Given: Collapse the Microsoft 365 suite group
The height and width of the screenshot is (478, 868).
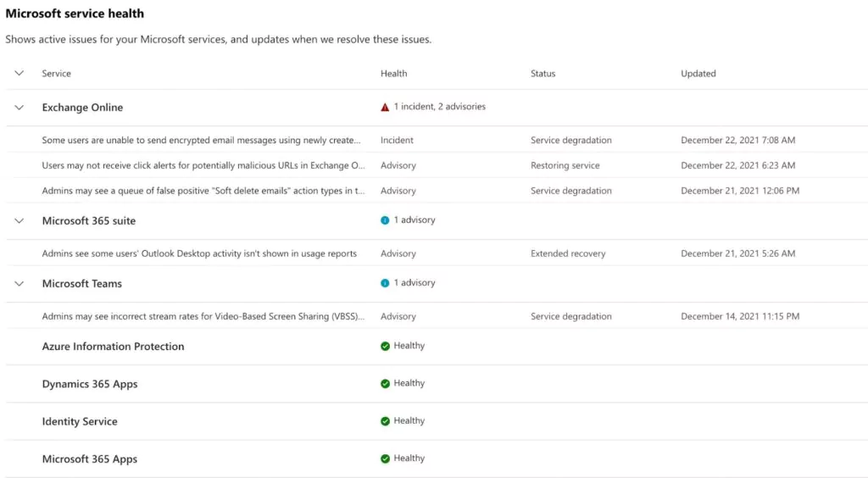Looking at the screenshot, I should click(19, 220).
